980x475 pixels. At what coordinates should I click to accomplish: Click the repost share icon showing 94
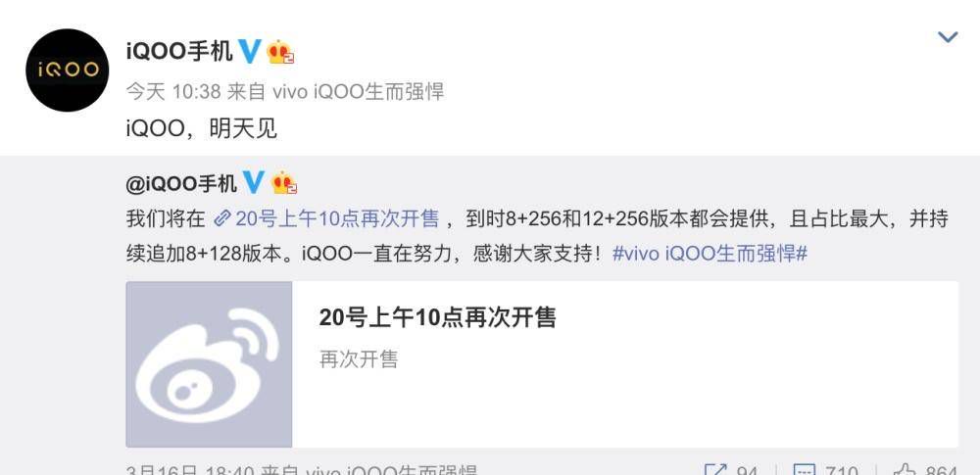tap(713, 469)
